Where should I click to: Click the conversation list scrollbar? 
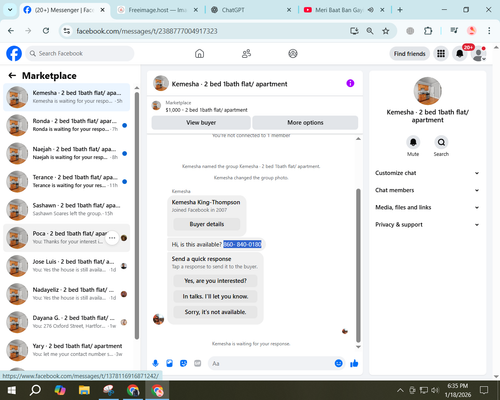point(137,216)
